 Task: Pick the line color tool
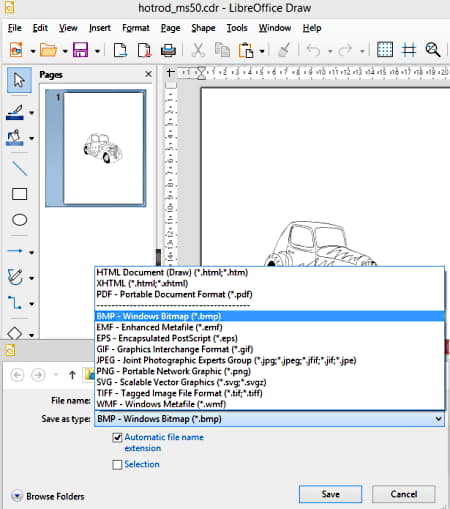pos(15,112)
